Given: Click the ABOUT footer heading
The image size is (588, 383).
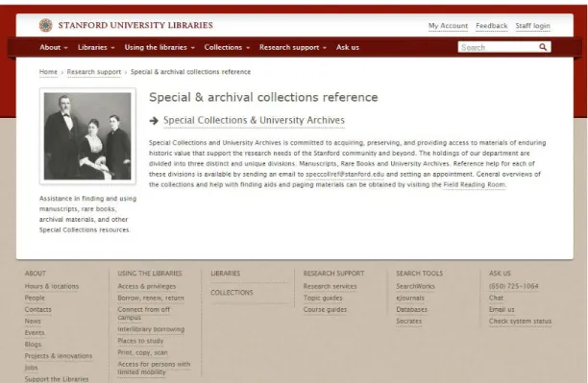Looking at the screenshot, I should click(36, 274).
